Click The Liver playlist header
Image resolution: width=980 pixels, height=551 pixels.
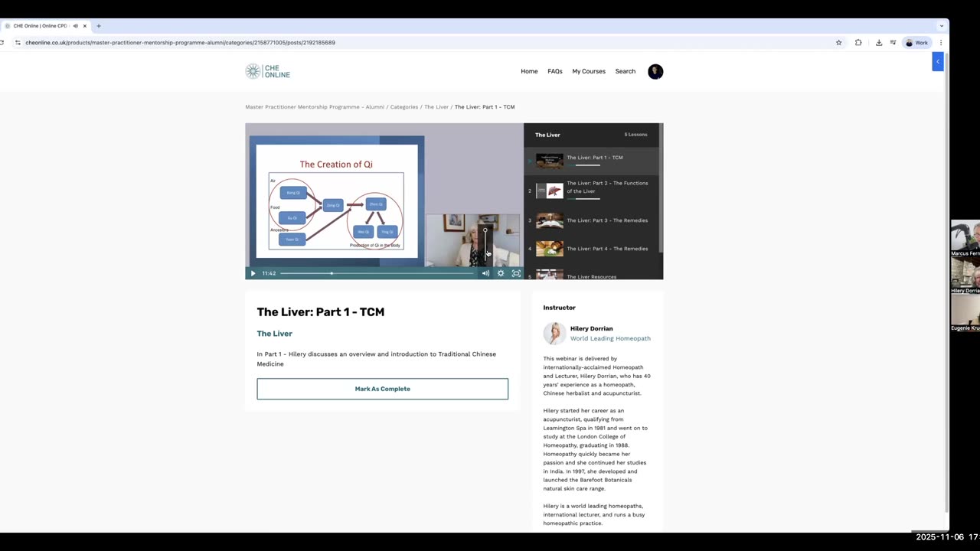547,135
